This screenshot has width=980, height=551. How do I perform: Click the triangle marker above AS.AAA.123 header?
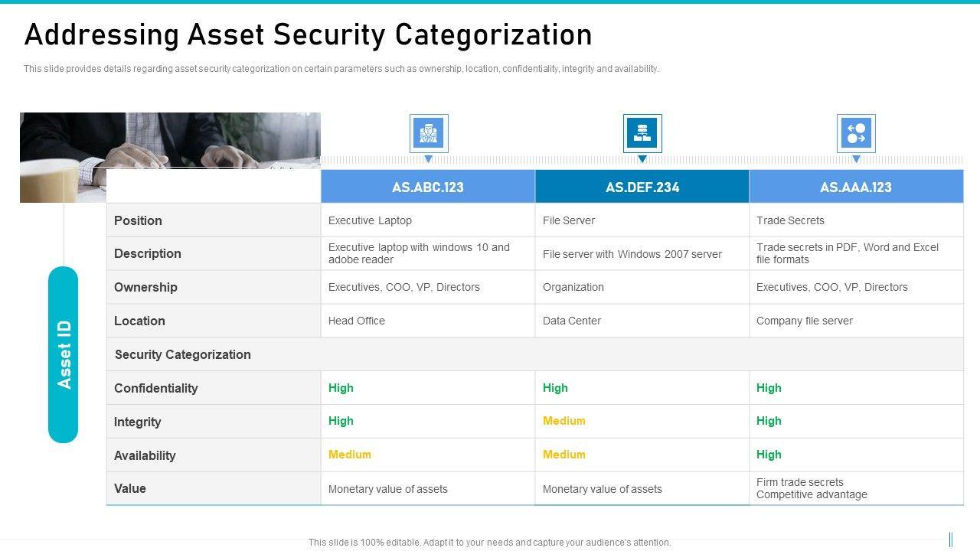[856, 159]
